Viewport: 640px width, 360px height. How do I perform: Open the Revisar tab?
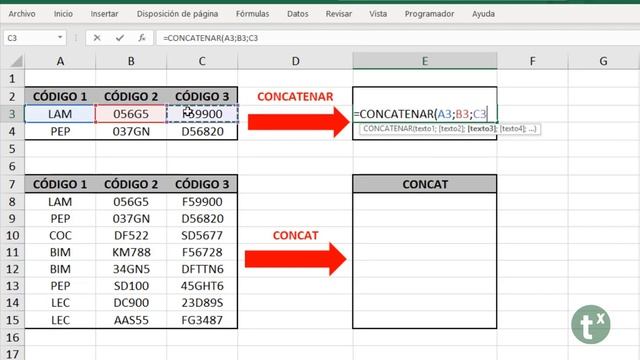pyautogui.click(x=338, y=14)
